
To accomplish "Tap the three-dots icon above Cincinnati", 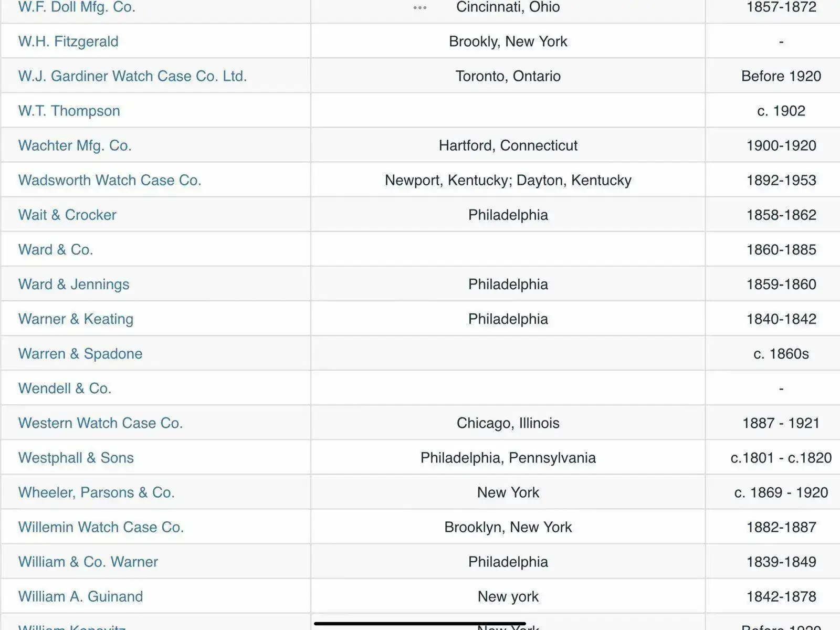I will tap(420, 7).
